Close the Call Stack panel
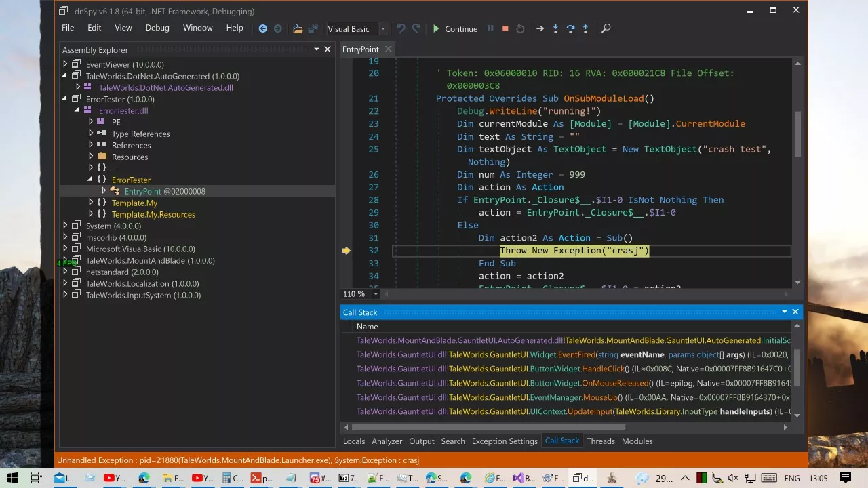 tap(795, 312)
